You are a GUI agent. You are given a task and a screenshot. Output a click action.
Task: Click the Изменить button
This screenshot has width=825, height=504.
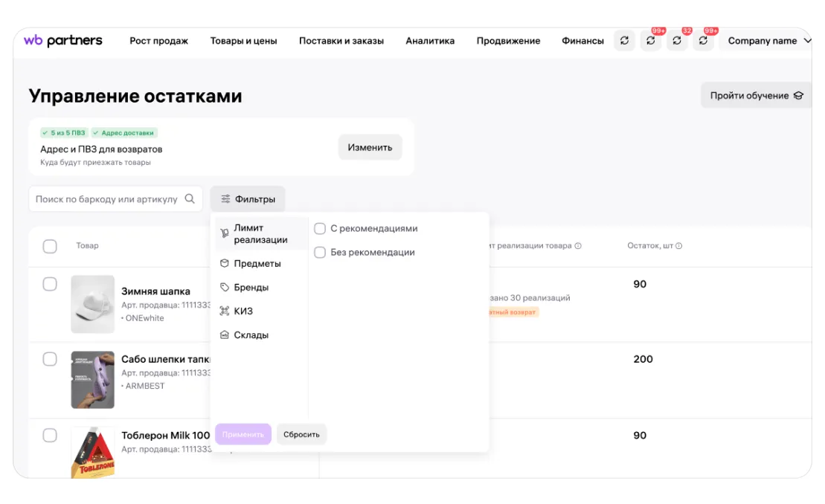pos(370,147)
